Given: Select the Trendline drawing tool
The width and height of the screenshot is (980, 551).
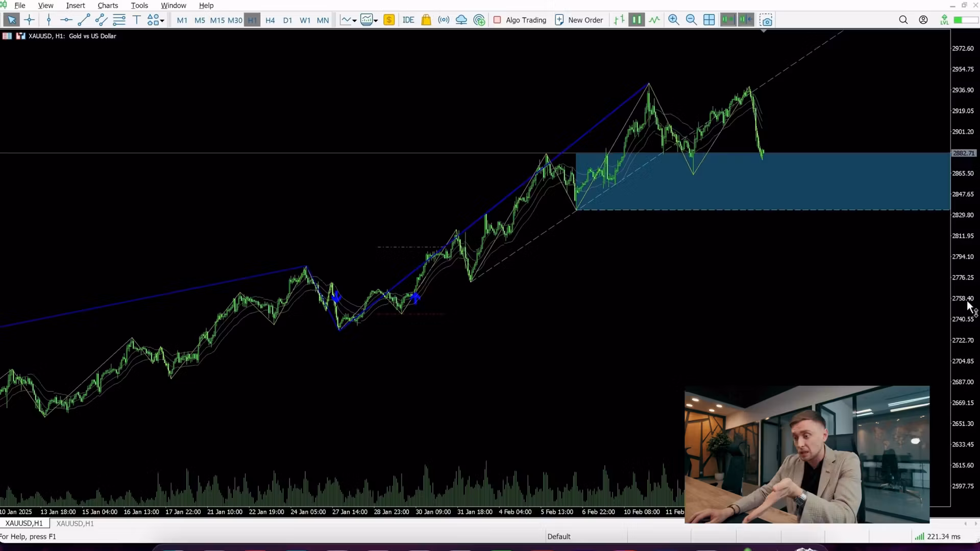Looking at the screenshot, I should [84, 20].
